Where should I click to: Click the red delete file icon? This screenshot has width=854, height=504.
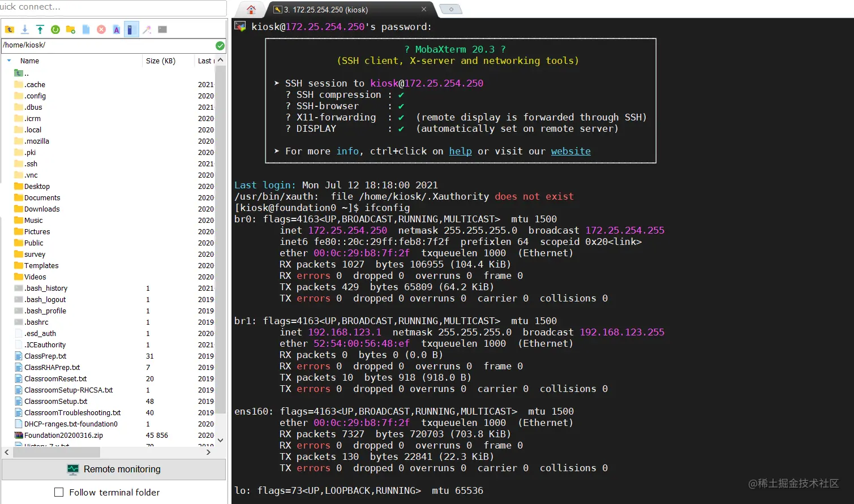101,29
